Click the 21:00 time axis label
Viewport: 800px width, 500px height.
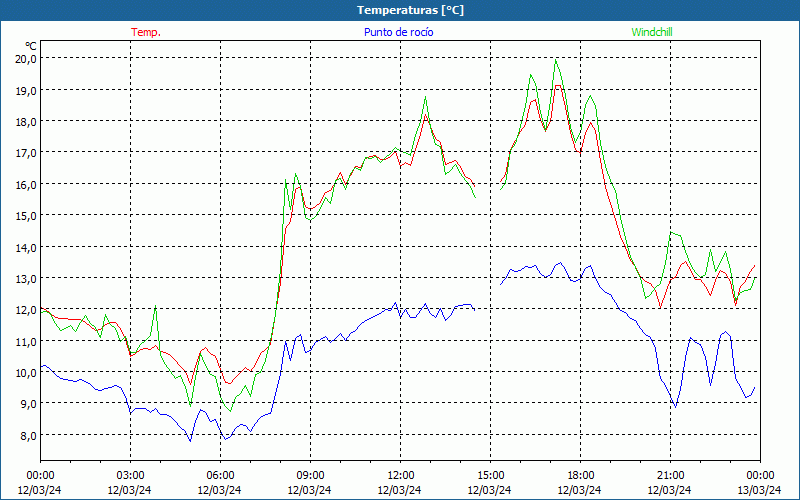pyautogui.click(x=670, y=476)
